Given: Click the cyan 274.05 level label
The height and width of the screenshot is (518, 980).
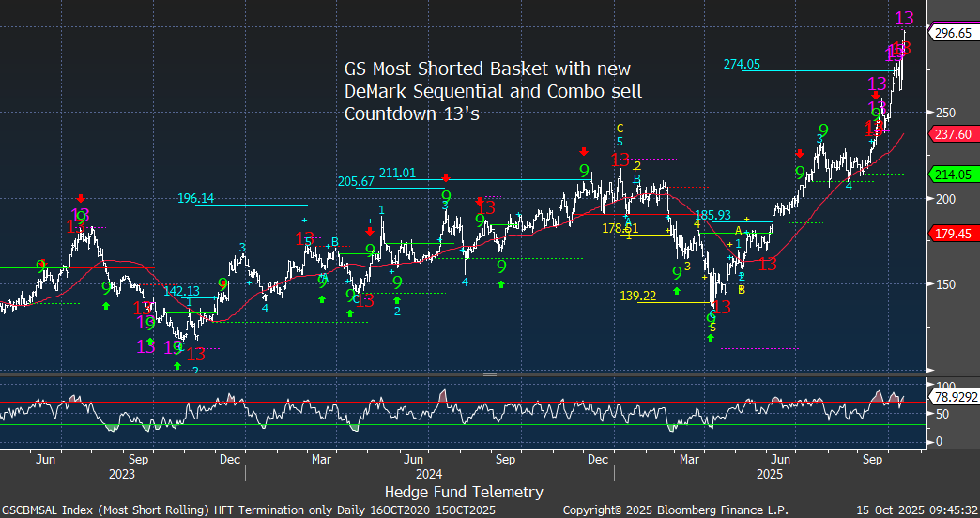Looking at the screenshot, I should click(742, 64).
